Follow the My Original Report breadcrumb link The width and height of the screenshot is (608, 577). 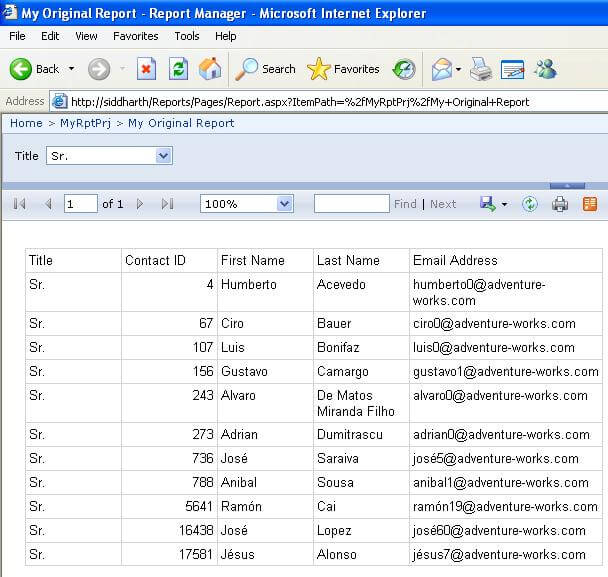[x=181, y=123]
